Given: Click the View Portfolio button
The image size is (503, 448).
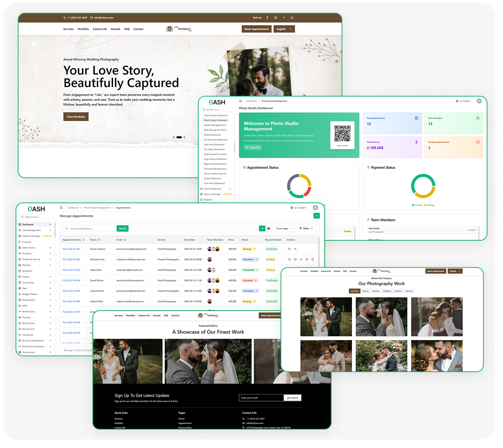Looking at the screenshot, I should [x=76, y=117].
